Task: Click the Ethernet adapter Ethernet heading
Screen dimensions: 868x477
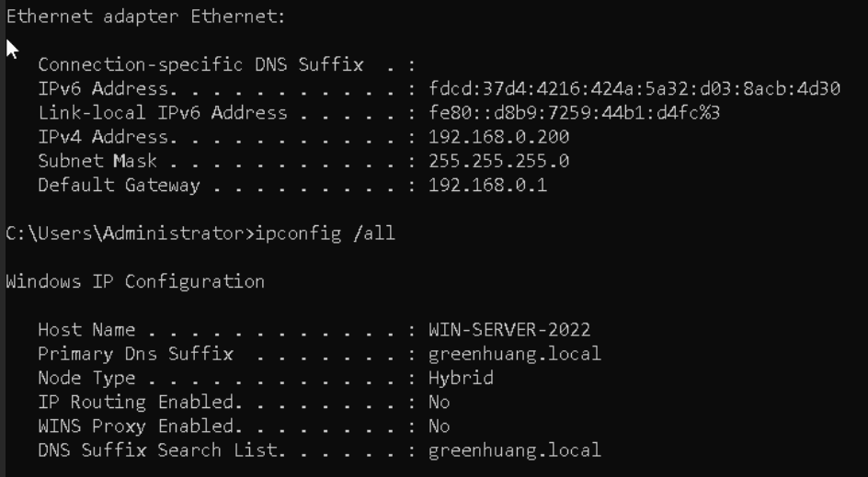Action: [x=145, y=17]
